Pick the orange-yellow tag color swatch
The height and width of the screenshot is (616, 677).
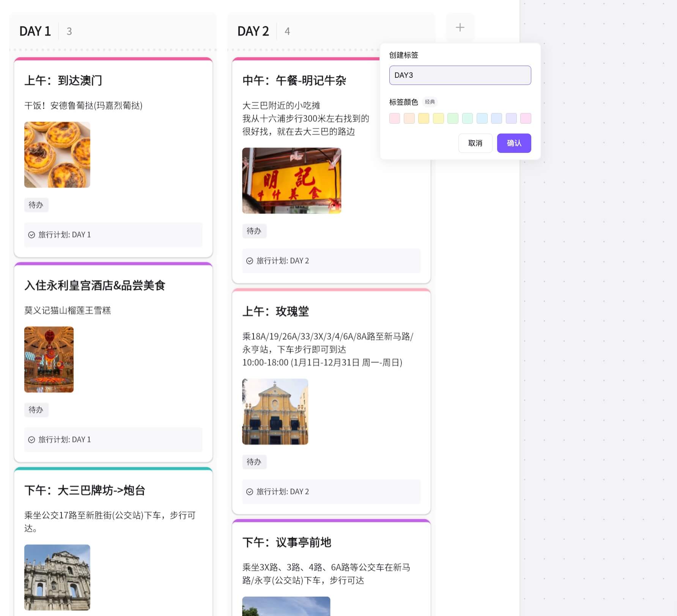point(424,118)
